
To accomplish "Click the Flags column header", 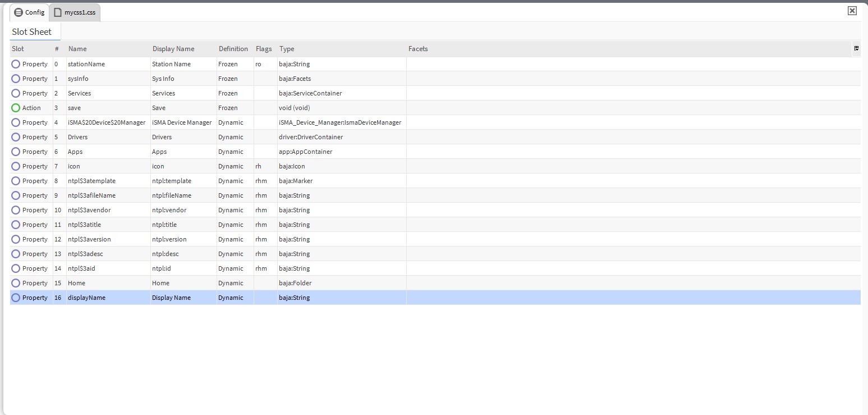I will pos(264,49).
